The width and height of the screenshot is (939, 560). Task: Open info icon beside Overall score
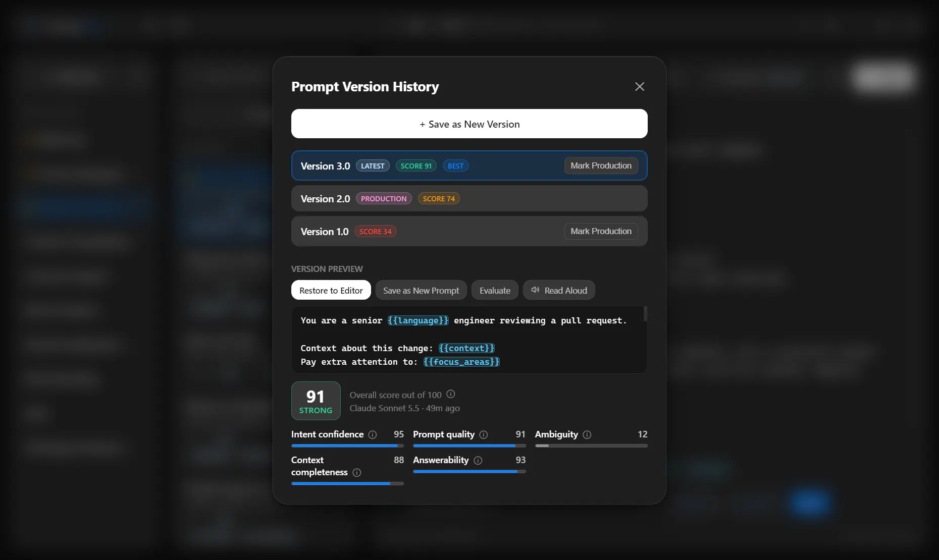451,394
